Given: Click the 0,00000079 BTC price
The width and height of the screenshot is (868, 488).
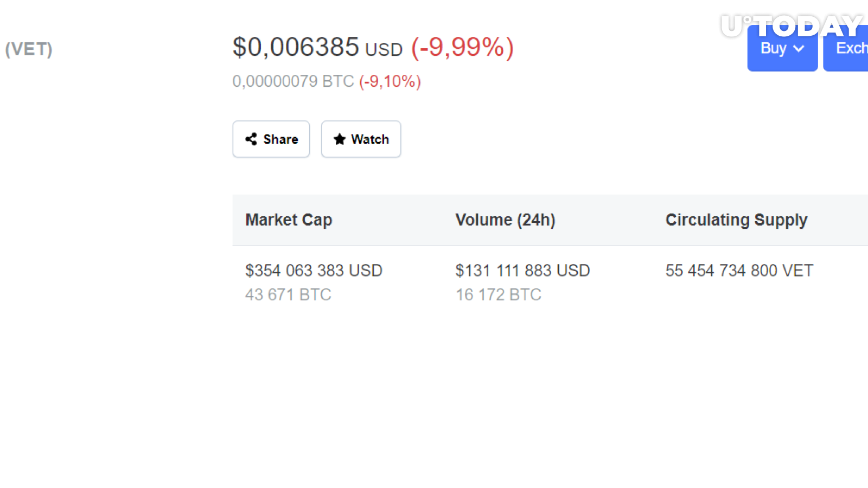Looking at the screenshot, I should click(293, 81).
